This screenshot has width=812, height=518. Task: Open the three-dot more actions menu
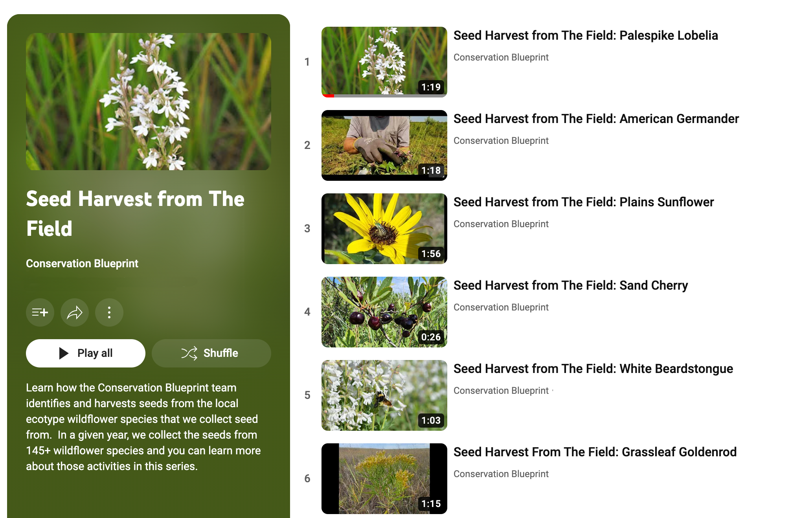coord(109,312)
